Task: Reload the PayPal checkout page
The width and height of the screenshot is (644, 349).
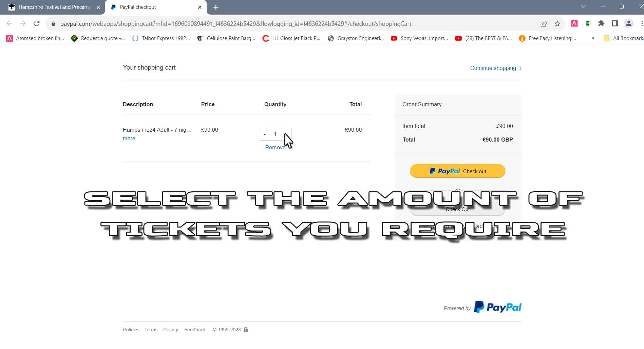Action: (x=37, y=23)
